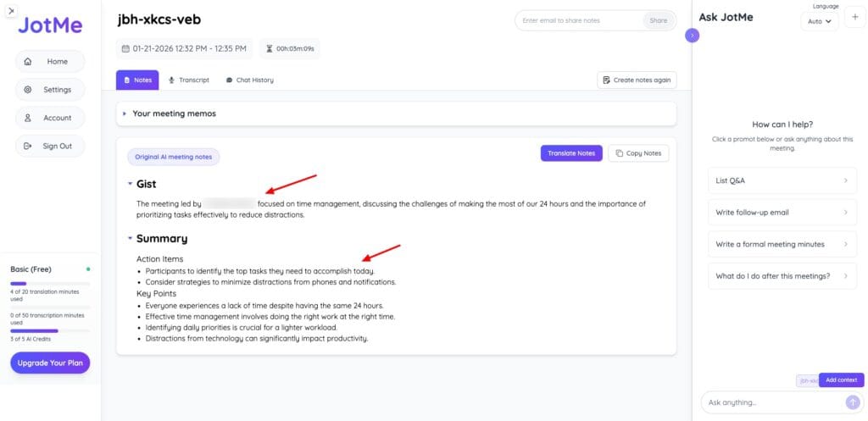The image size is (868, 421).
Task: Click the Add context button
Action: (x=842, y=380)
